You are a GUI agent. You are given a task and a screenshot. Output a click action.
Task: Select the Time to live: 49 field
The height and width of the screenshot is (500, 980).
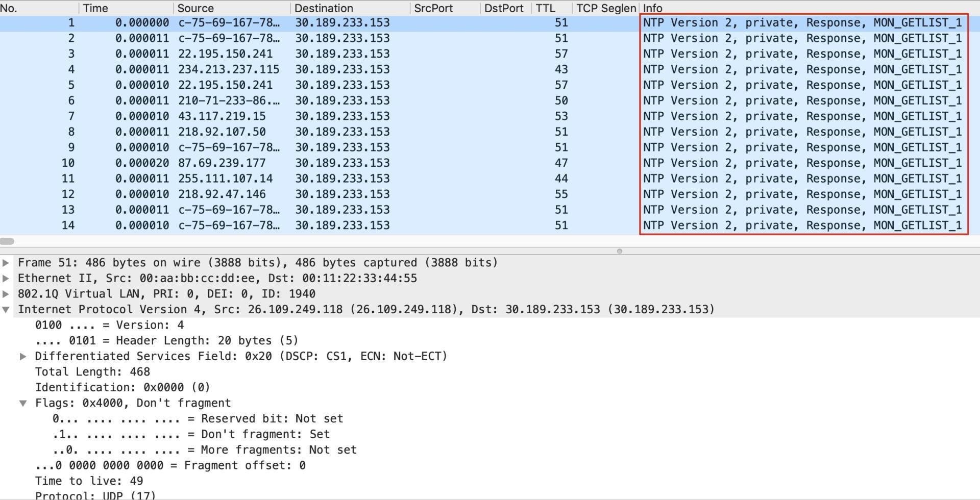89,481
